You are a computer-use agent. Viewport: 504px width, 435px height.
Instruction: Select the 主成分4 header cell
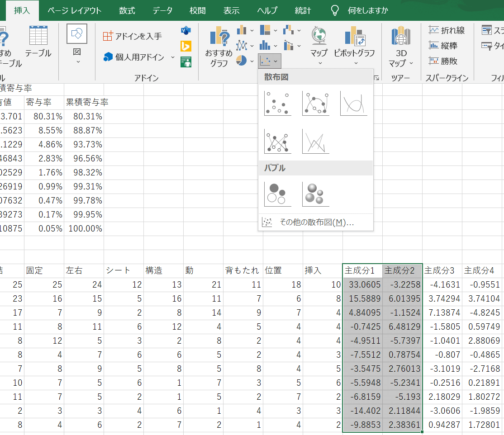tap(482, 270)
